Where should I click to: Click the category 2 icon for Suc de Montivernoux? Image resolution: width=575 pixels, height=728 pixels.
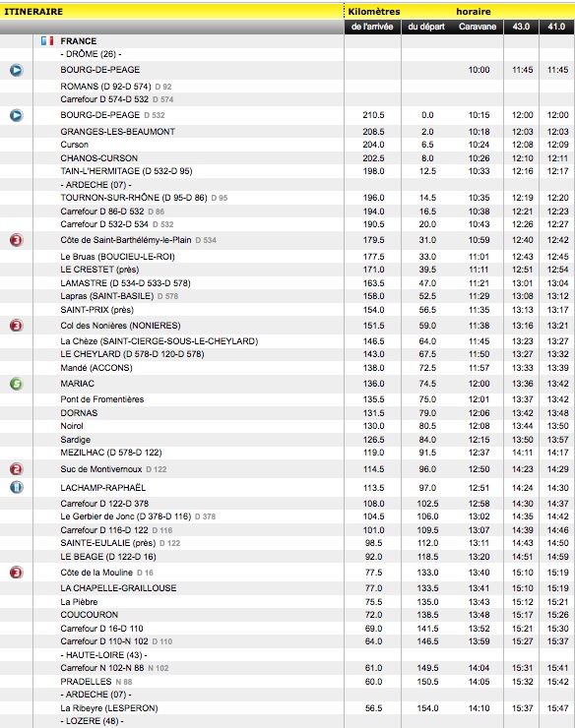click(x=17, y=469)
